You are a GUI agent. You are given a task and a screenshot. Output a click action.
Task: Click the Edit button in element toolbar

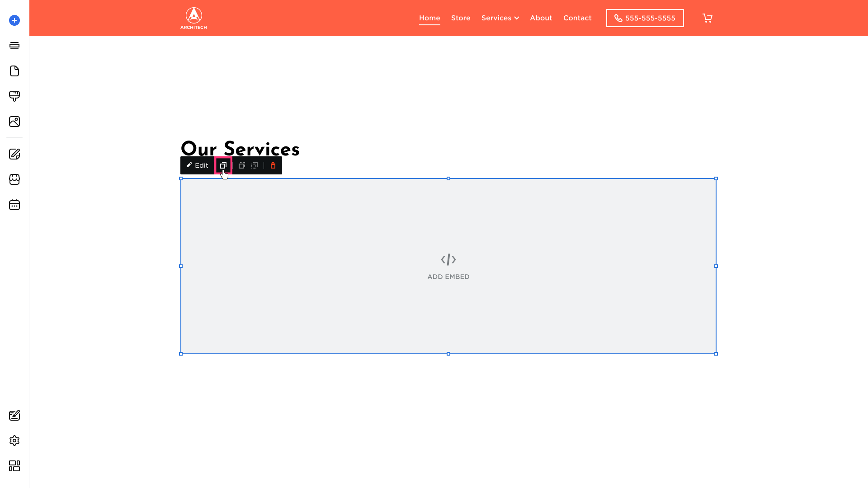click(x=198, y=165)
